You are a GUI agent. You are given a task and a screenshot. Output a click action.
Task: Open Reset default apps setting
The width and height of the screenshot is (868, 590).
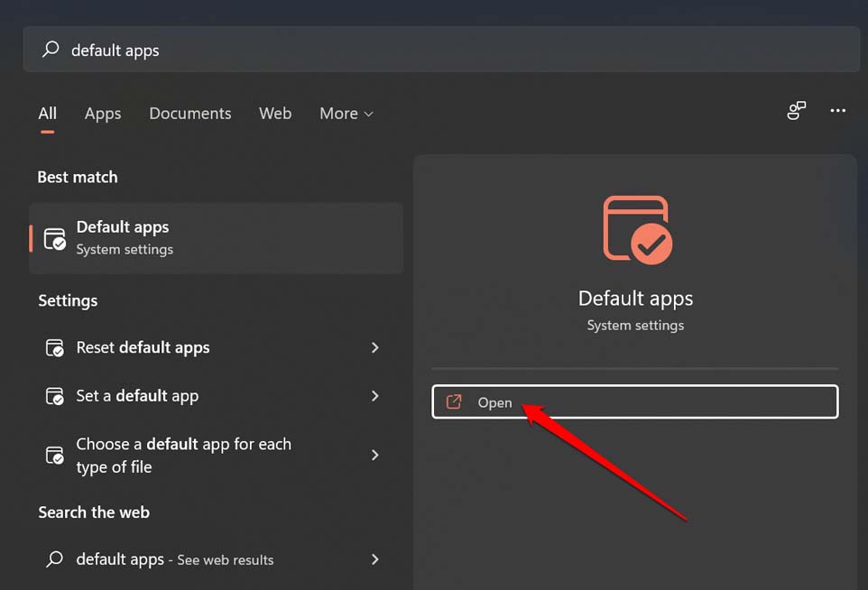(216, 347)
